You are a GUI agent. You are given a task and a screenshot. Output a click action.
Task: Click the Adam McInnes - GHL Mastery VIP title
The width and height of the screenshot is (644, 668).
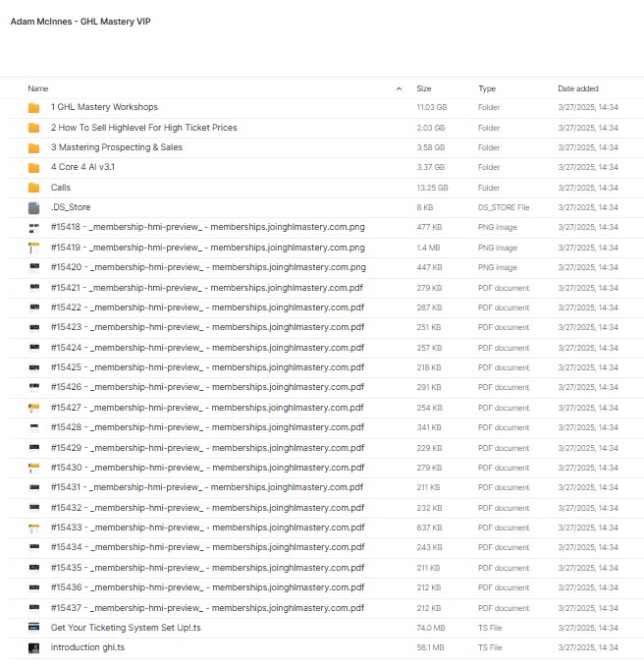tap(80, 22)
